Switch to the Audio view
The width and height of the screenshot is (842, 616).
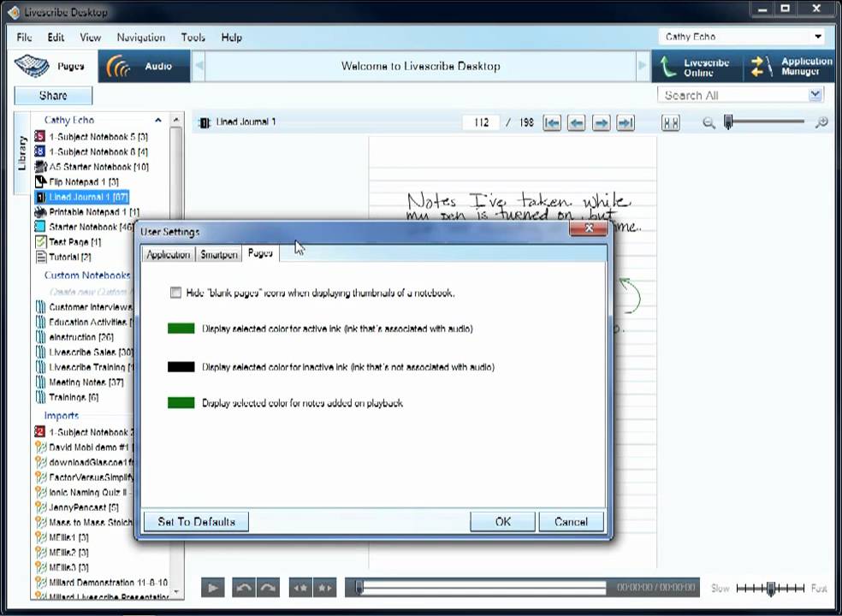(145, 66)
